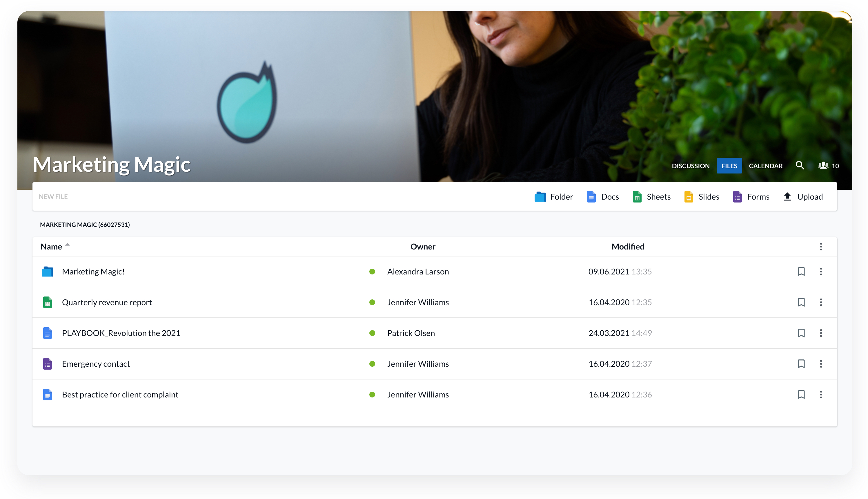
Task: Open the members list icon
Action: [x=823, y=166]
